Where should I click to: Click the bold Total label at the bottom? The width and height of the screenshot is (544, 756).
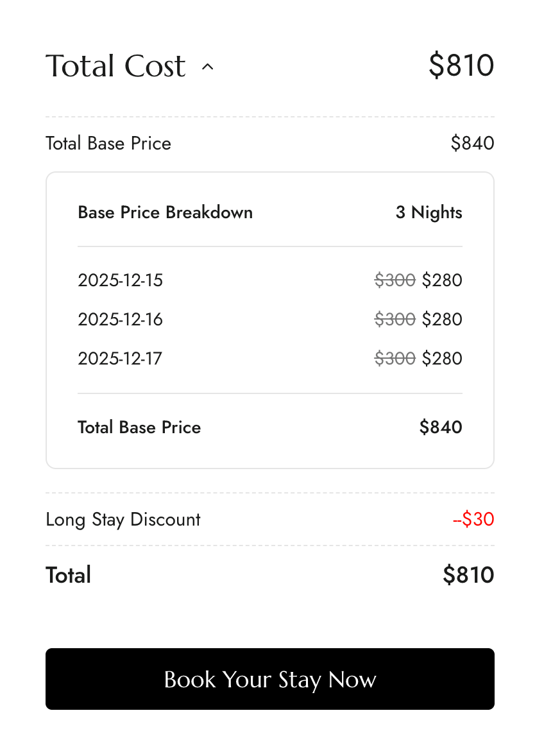[x=69, y=575]
